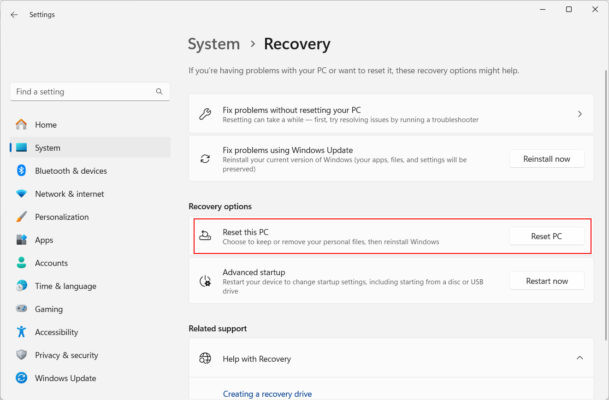Click the Gaming controller icon

click(x=21, y=309)
